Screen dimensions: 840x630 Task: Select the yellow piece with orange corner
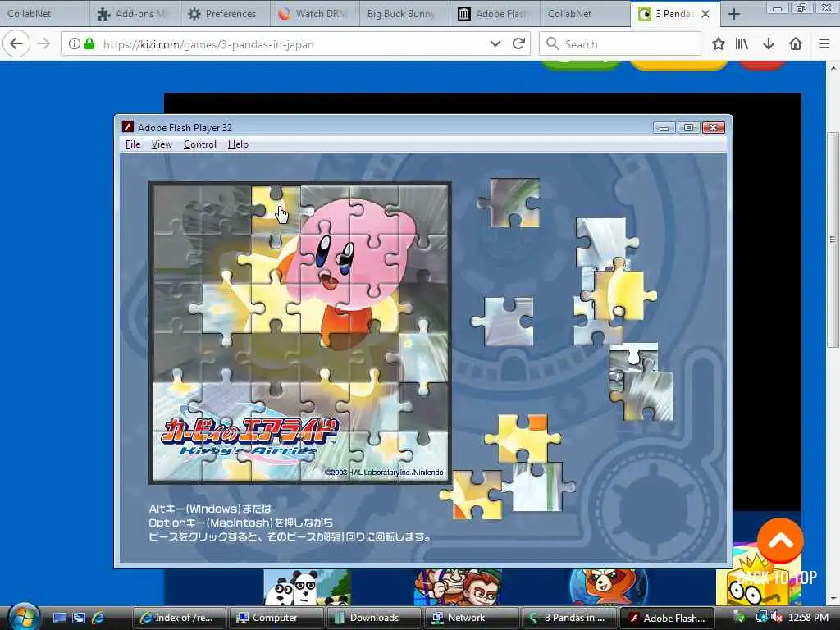point(521,439)
